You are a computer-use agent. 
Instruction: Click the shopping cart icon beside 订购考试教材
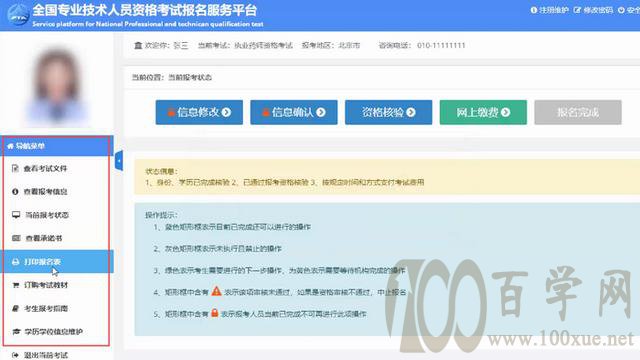(x=16, y=285)
